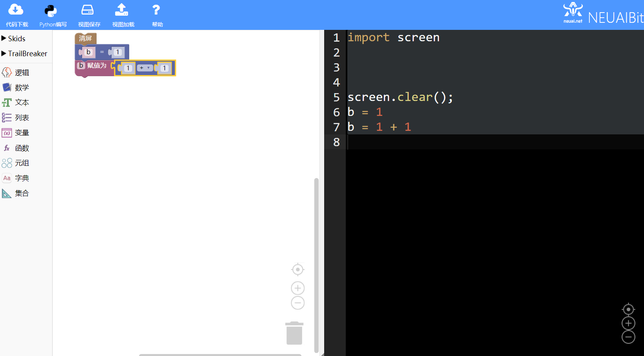Reset code view with the target icon
The width and height of the screenshot is (644, 356).
[628, 310]
